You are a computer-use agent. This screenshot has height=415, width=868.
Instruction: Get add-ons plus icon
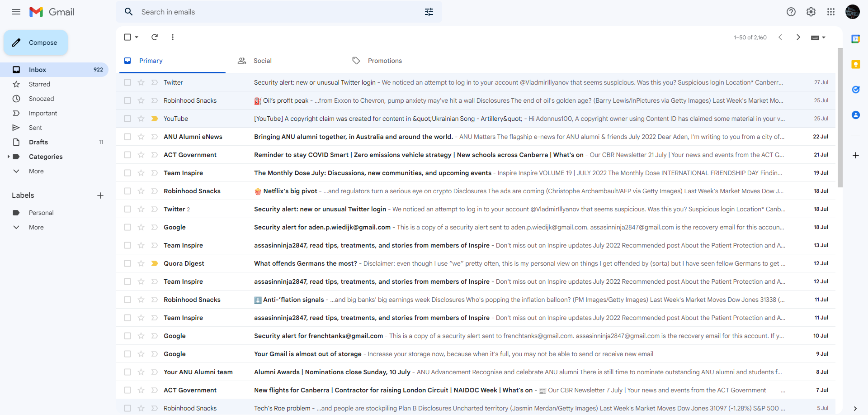point(856,155)
